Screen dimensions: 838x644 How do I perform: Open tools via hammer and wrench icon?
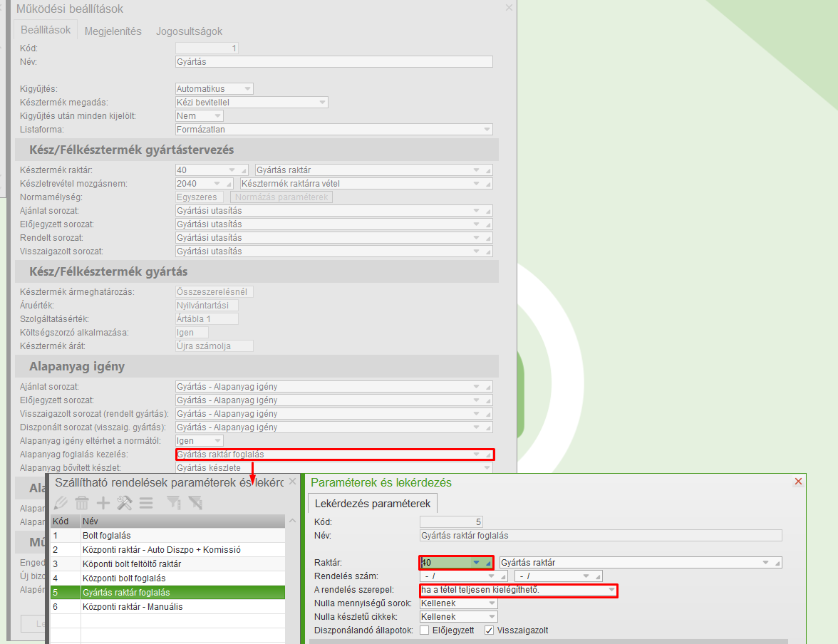coord(125,503)
